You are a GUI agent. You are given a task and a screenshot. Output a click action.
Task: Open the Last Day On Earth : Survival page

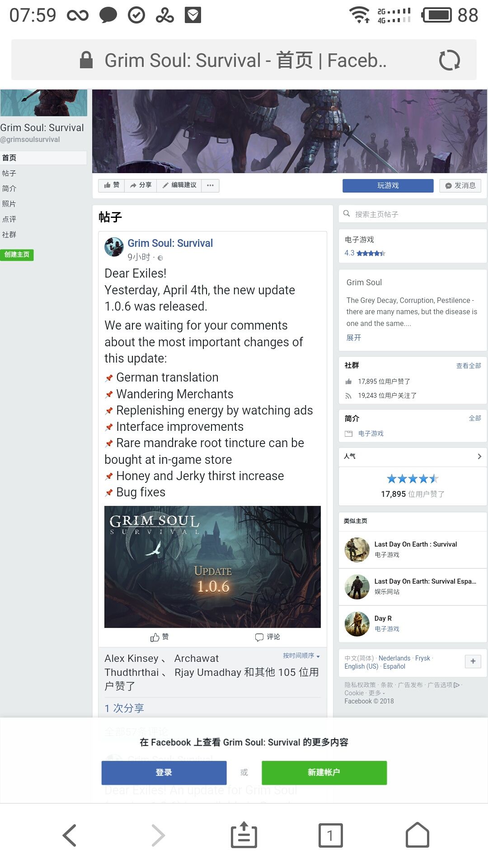tap(415, 544)
